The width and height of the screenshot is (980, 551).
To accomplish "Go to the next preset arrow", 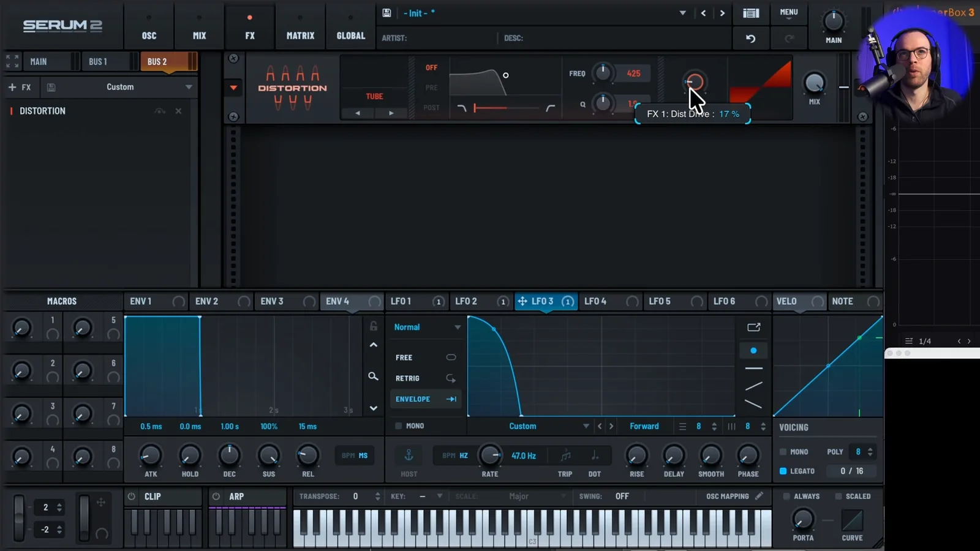I will pos(722,13).
